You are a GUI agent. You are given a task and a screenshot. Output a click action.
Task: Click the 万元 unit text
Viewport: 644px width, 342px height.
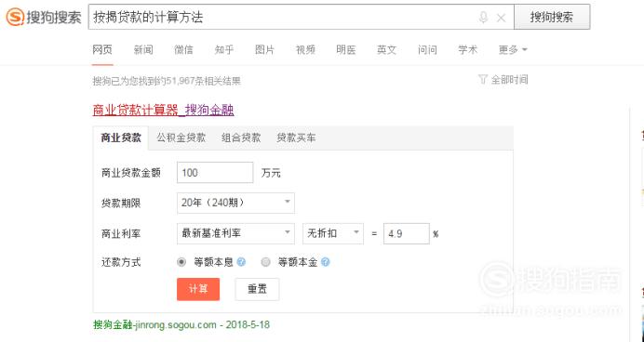271,173
